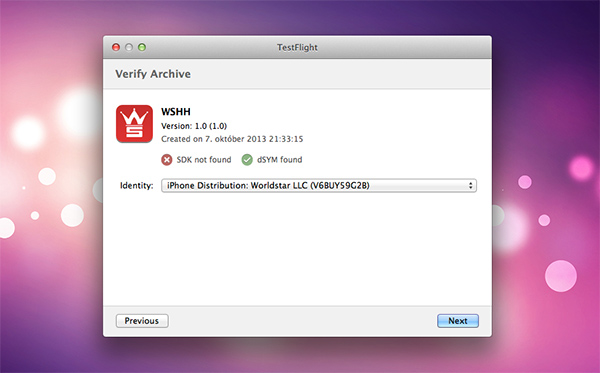Viewport: 600px width, 373px height.
Task: Go to the Next step
Action: [x=458, y=321]
